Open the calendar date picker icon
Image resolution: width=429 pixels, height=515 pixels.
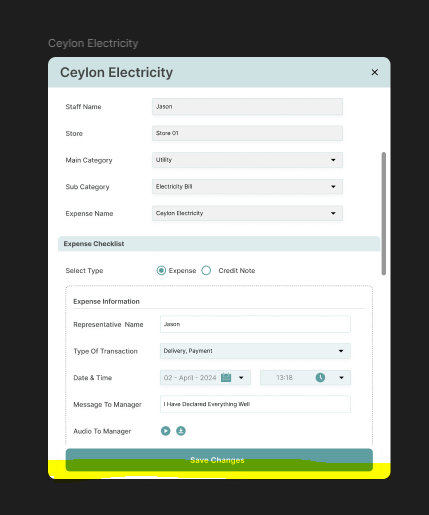click(x=226, y=377)
